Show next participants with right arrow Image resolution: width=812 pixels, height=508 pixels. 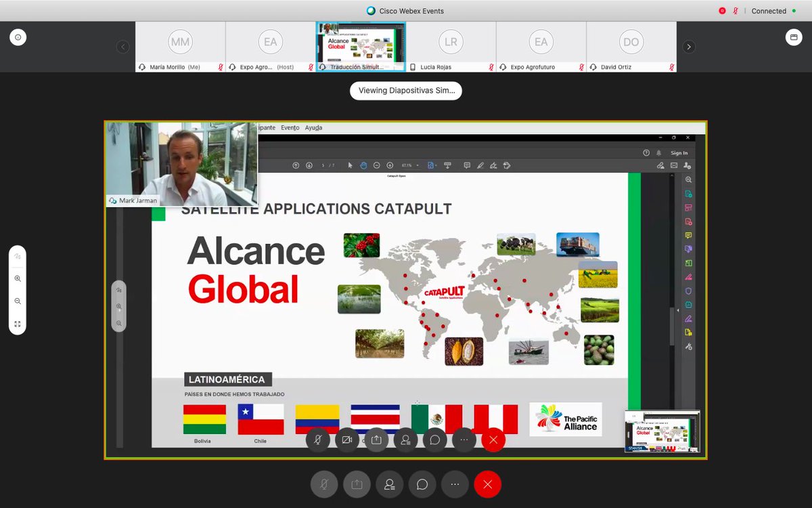tap(689, 47)
